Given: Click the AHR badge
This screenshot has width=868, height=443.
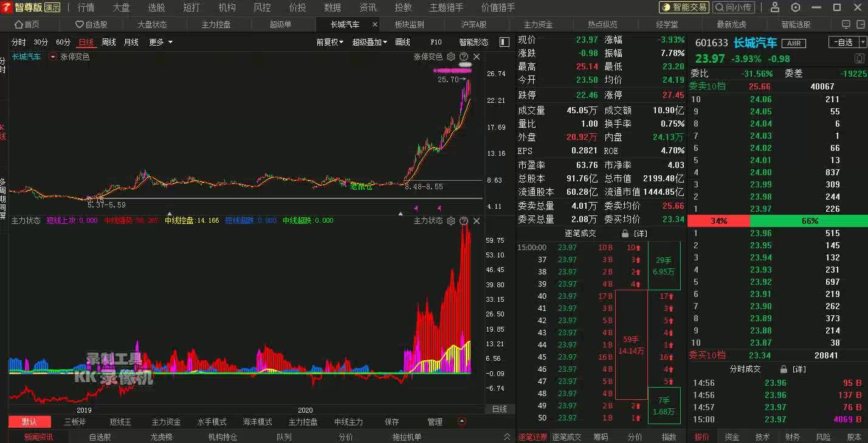Looking at the screenshot, I should point(793,43).
